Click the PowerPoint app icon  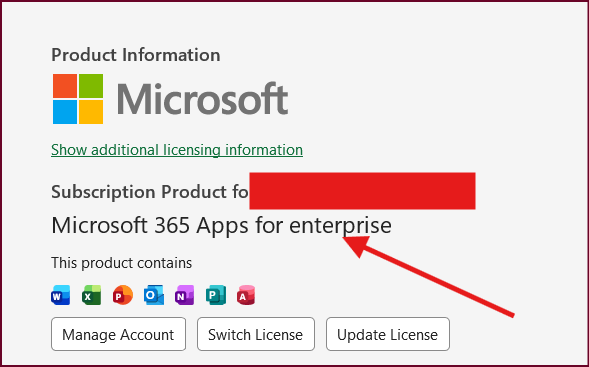(123, 295)
